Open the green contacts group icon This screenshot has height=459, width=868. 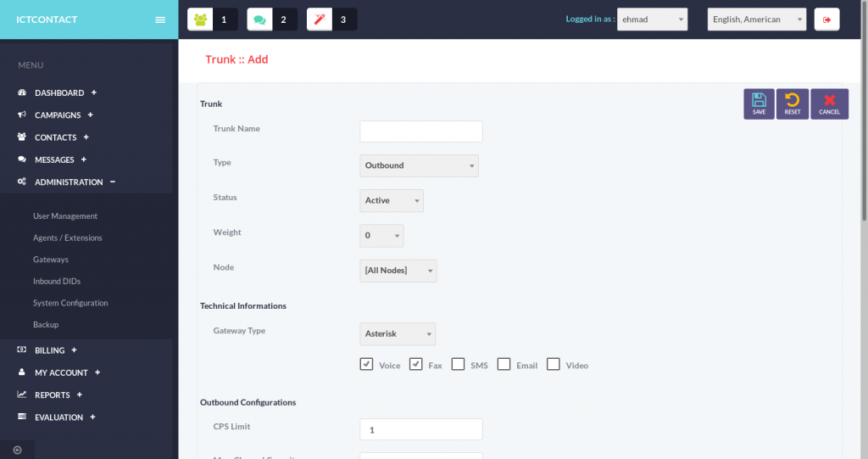200,20
